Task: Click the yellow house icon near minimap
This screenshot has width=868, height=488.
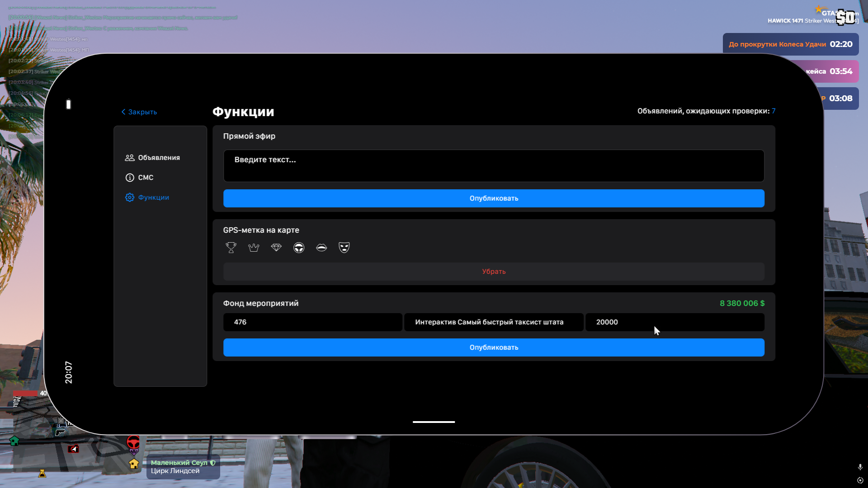Action: point(134,464)
